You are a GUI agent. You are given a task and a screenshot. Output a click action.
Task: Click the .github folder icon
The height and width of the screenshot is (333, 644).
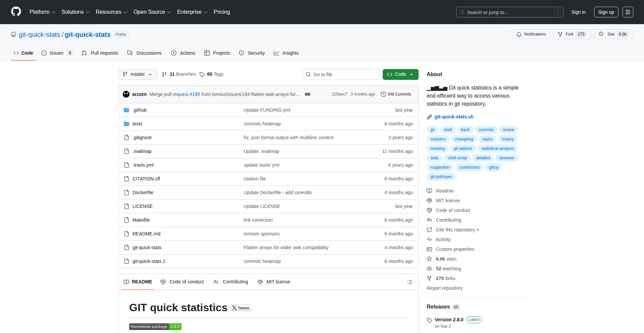click(x=127, y=110)
